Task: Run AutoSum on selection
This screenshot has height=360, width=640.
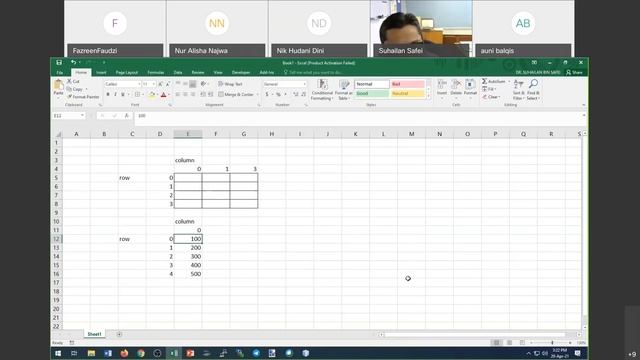Action: (x=494, y=82)
